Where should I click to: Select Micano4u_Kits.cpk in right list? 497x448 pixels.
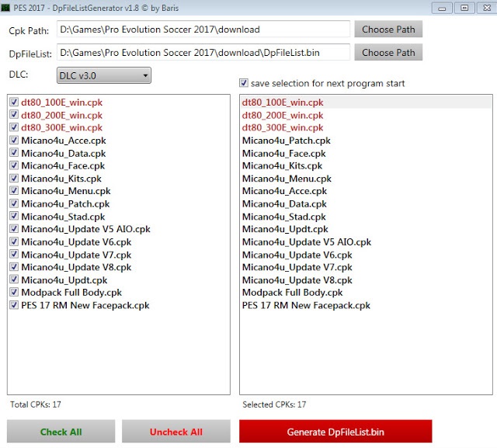[x=366, y=165]
